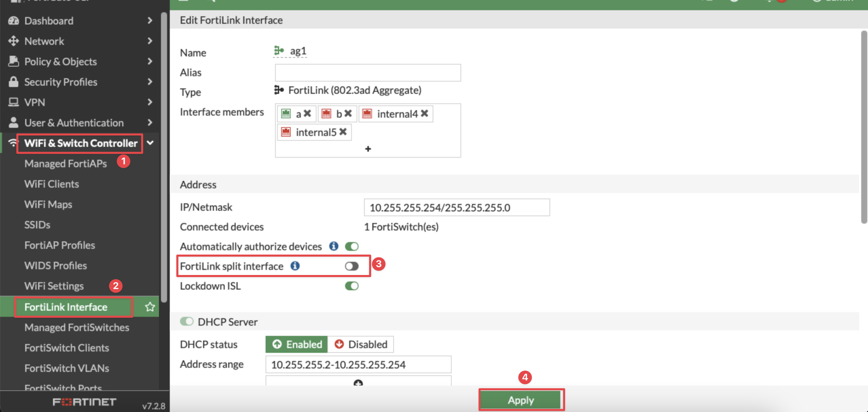This screenshot has height=412, width=868.
Task: Click the WiFi signal icon in sidebar
Action: pos(13,143)
